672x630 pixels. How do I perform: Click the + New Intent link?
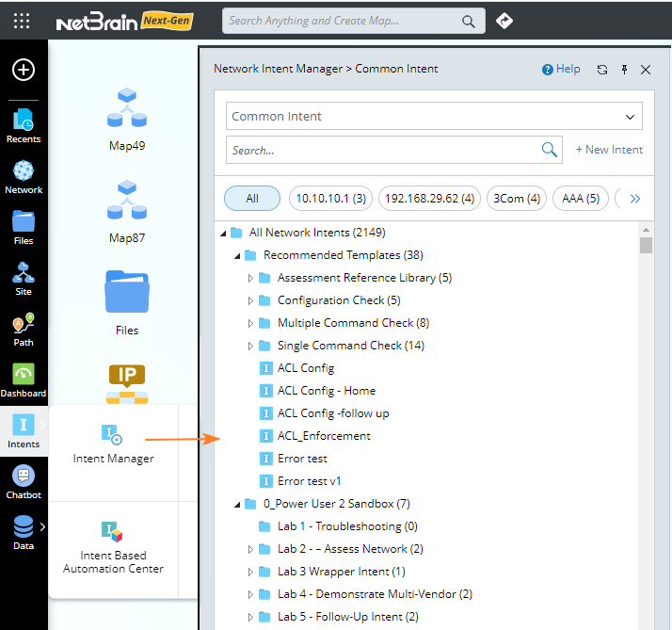(x=609, y=150)
